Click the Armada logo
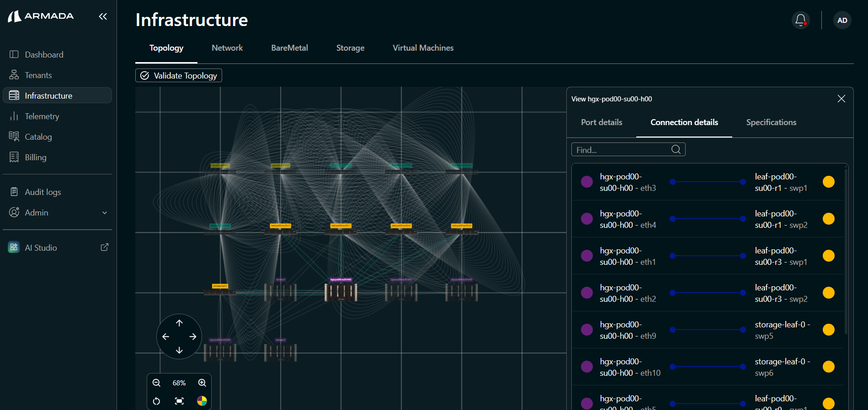Screen dimensions: 868x410 [41, 16]
